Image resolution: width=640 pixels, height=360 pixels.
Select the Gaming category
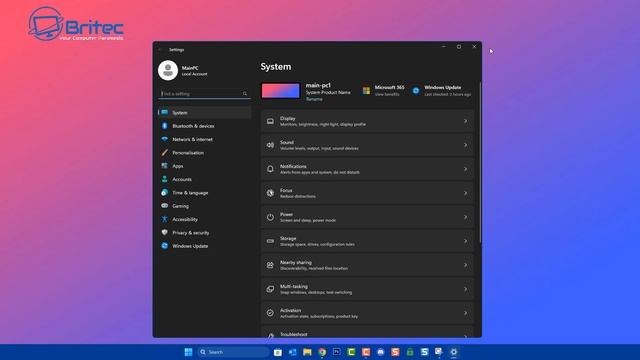click(x=204, y=206)
